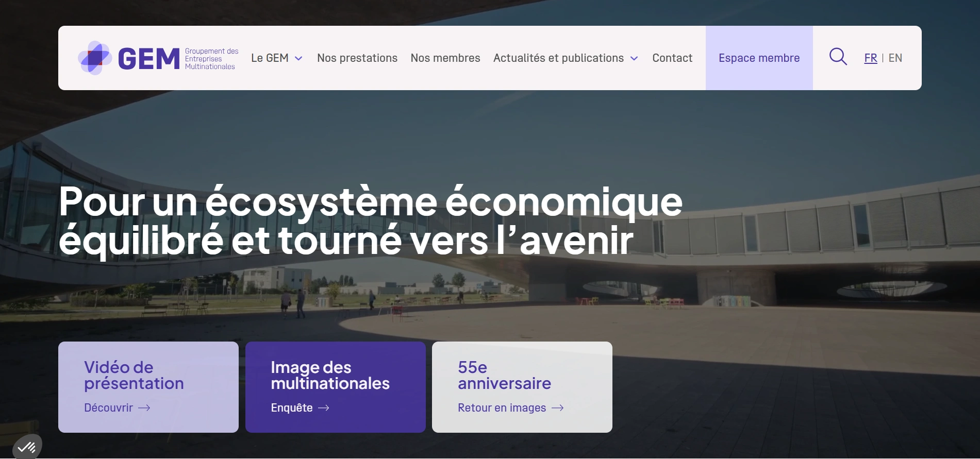Open the Vidéo de présentation card
The height and width of the screenshot is (459, 980).
(x=148, y=387)
